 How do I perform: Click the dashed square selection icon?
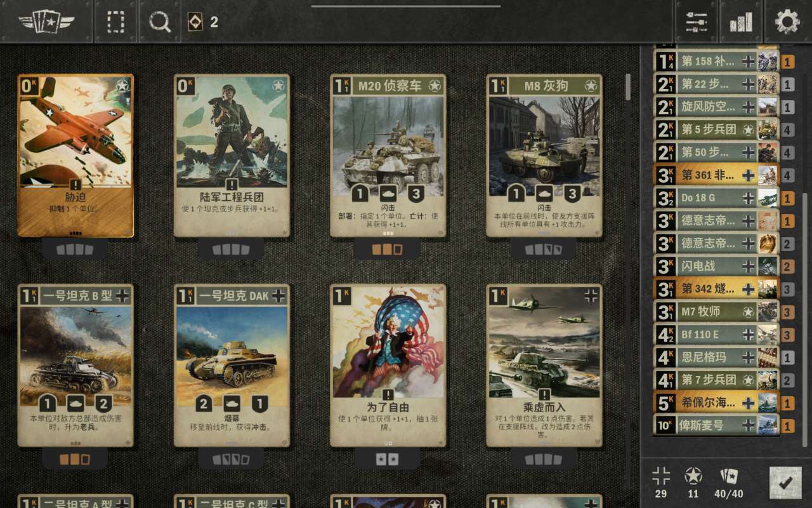coord(116,22)
